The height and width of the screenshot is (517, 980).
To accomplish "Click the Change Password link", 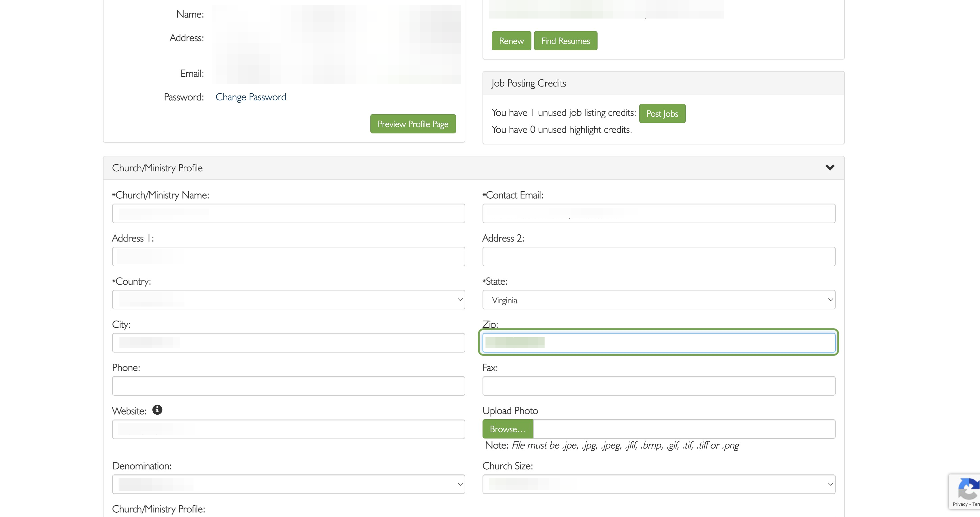I will [251, 97].
